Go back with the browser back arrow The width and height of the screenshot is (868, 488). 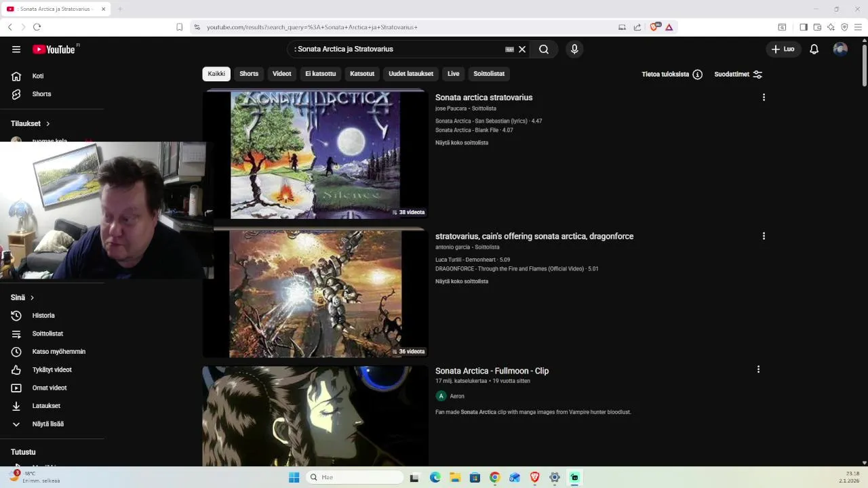9,27
